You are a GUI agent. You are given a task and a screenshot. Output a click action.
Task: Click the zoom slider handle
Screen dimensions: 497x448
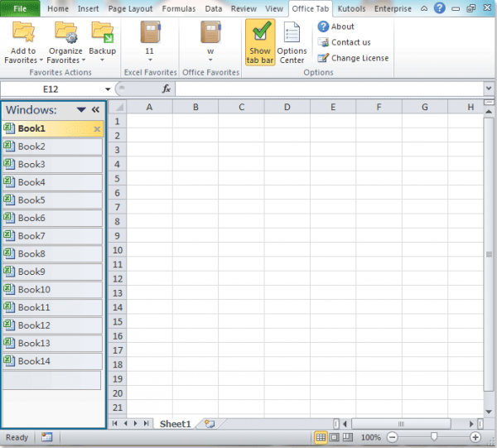point(434,437)
